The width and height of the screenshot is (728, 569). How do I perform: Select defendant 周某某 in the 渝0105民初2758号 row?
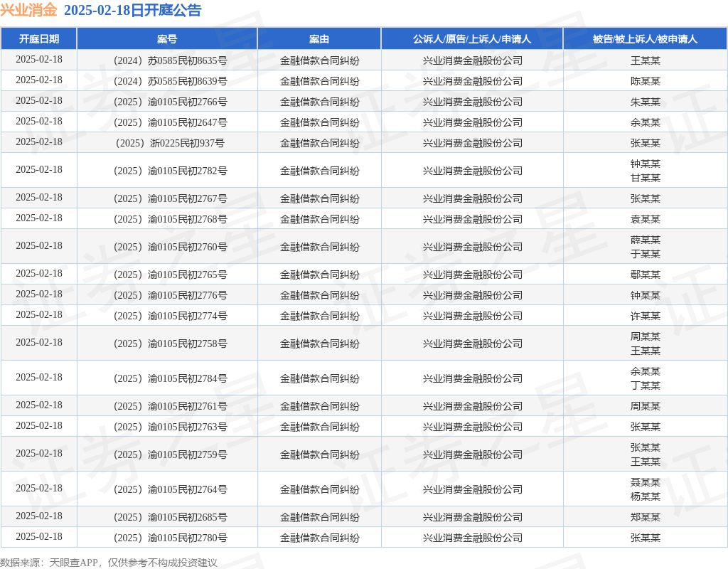(646, 336)
